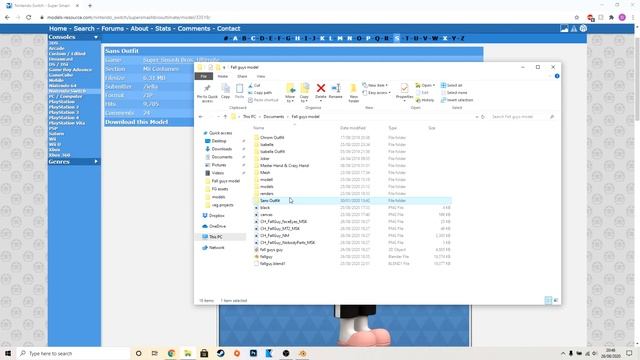The width and height of the screenshot is (640, 360).
Task: Open the New item dropdown
Action: 375,85
